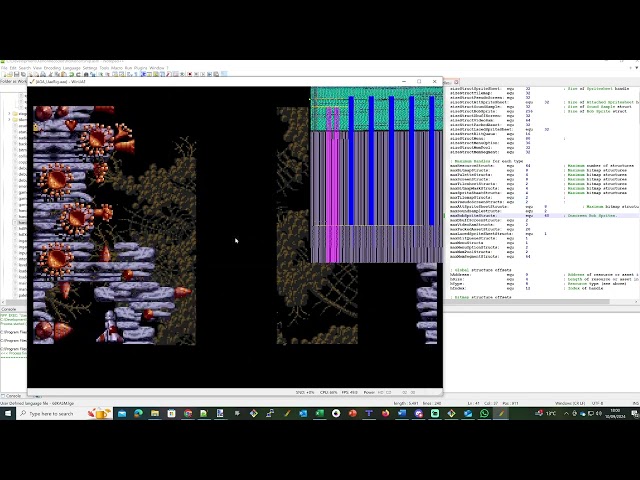This screenshot has width=640, height=480.
Task: Click the New file toolbar icon
Action: click(x=4, y=74)
